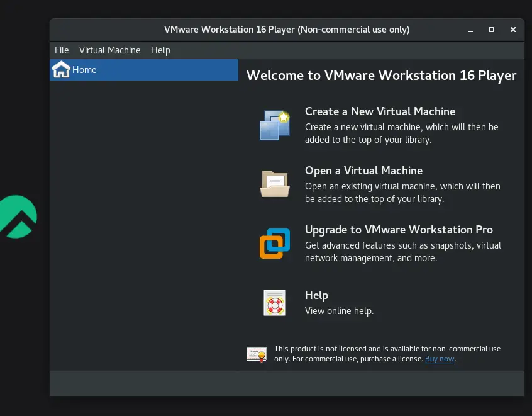
Task: Select the Home entry in the library sidebar
Action: 84,70
